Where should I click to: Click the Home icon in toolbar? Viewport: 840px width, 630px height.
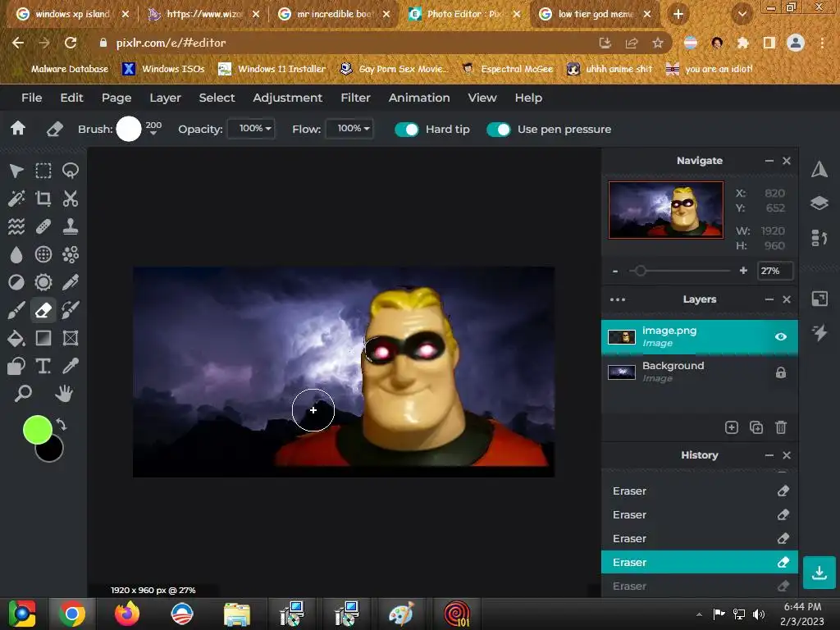(x=18, y=128)
